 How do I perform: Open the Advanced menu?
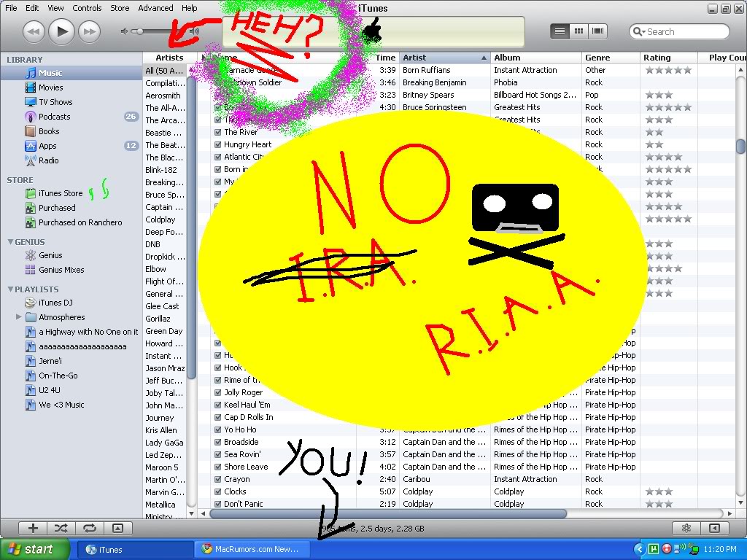(x=156, y=8)
